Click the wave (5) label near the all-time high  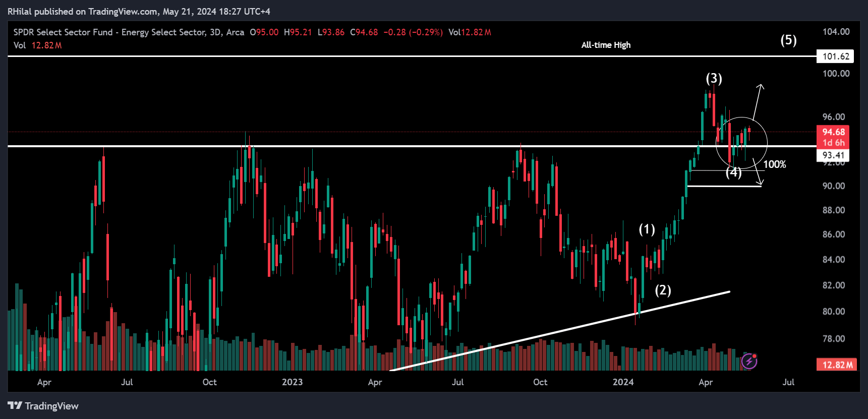click(x=788, y=40)
